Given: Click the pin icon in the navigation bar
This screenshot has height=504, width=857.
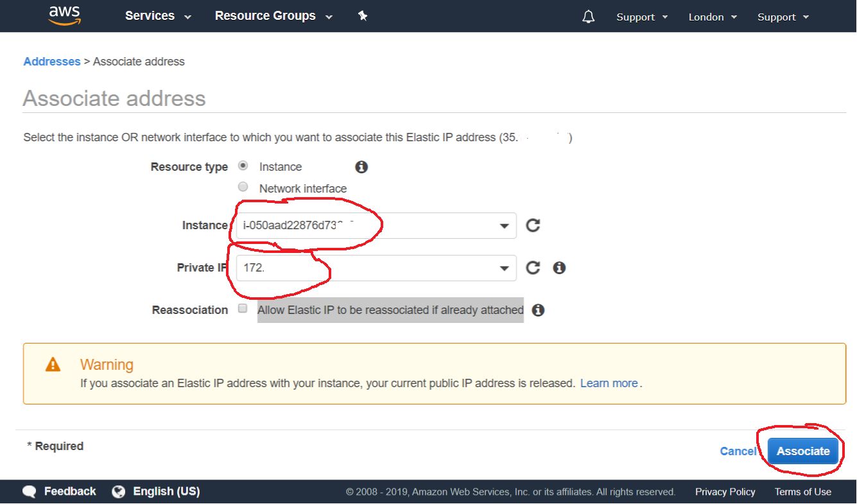Looking at the screenshot, I should click(x=363, y=15).
